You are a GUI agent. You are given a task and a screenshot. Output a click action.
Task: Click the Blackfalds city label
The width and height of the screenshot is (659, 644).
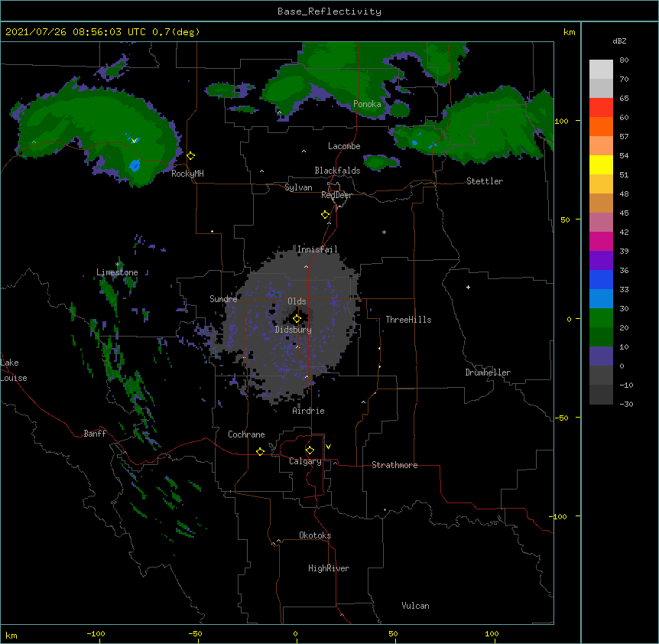(x=337, y=171)
